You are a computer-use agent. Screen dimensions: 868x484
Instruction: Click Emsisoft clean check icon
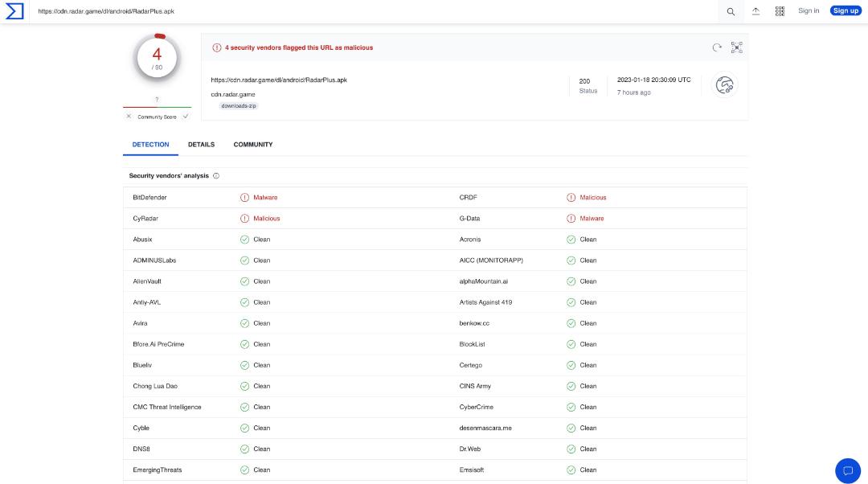point(571,470)
